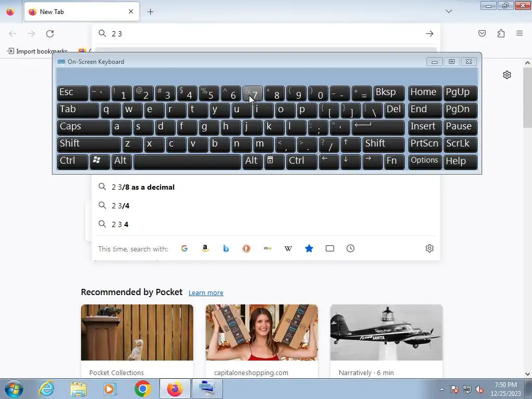This screenshot has height=399, width=532.
Task: Toggle the Caps lock key
Action: click(x=84, y=127)
